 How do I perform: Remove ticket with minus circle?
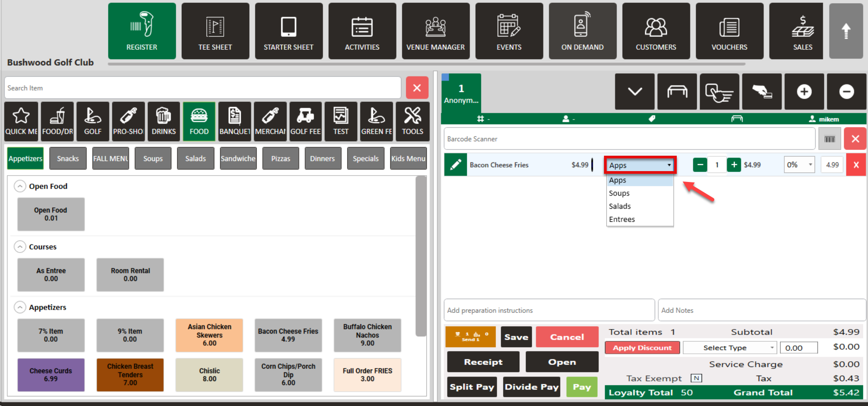(x=846, y=92)
